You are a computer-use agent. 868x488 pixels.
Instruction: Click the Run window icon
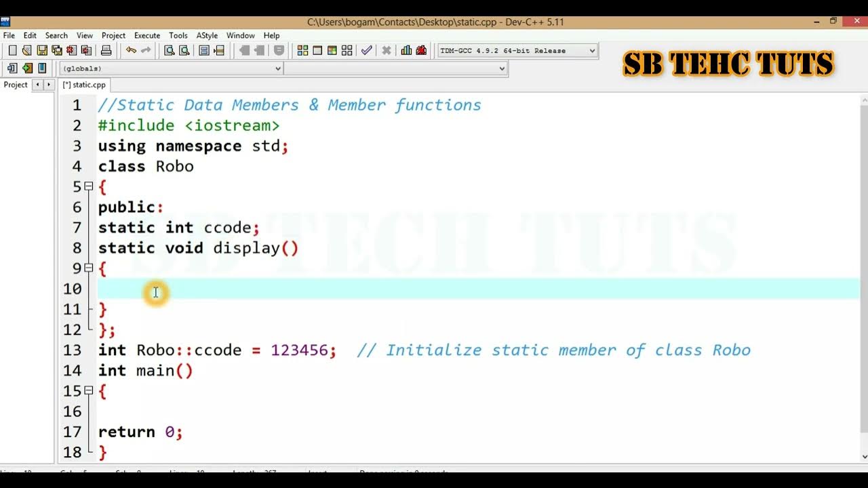317,50
